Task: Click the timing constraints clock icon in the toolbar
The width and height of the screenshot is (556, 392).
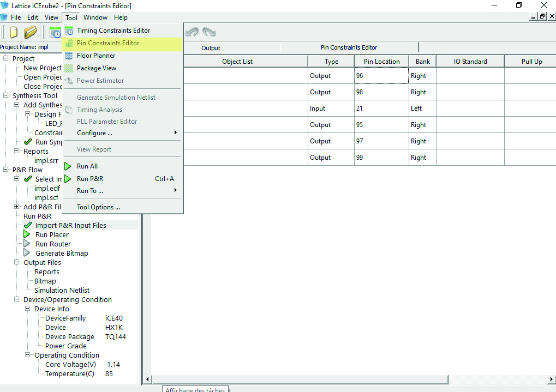Action: tap(55, 32)
